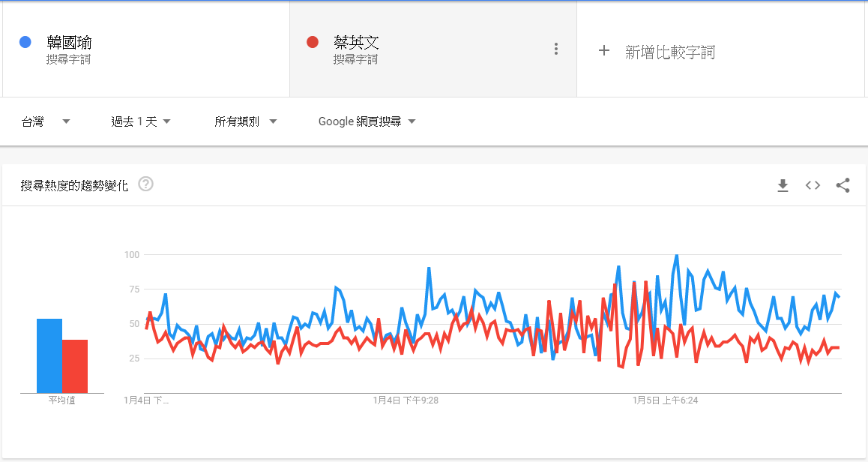868x462 pixels.
Task: Edit the 韓國瑜 search term
Action: tap(69, 43)
